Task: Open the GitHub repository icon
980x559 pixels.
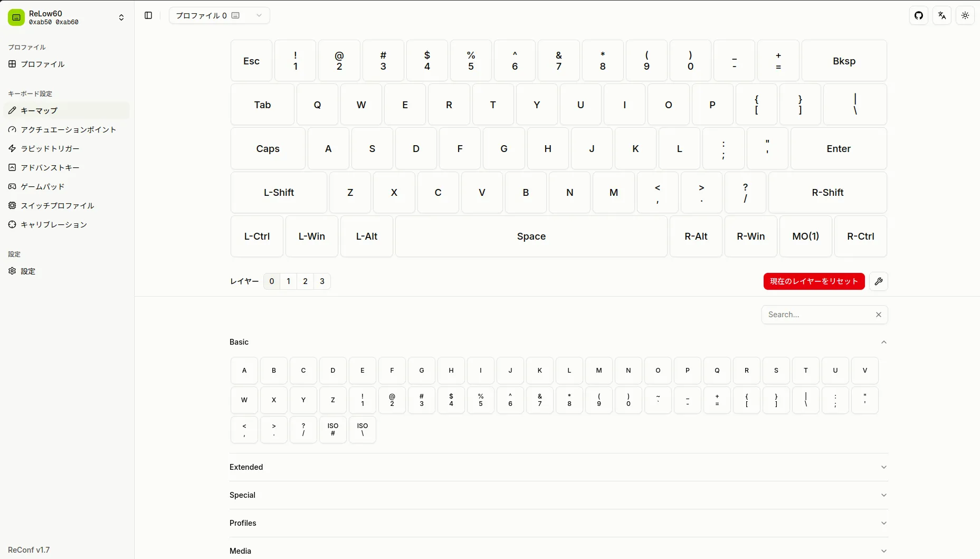Action: 919,16
